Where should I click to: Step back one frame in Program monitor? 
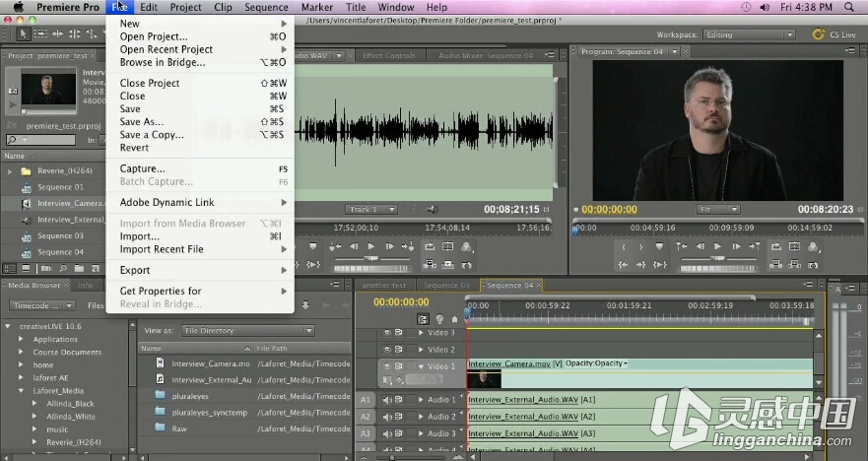coord(701,246)
